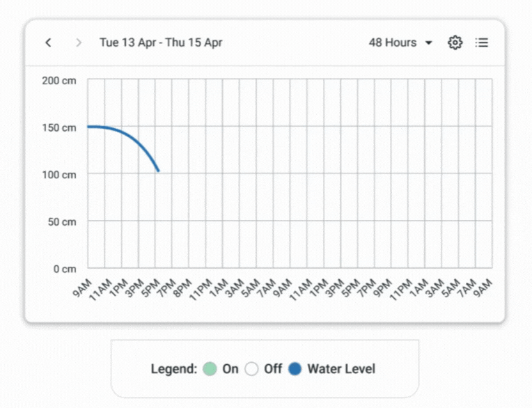The width and height of the screenshot is (532, 408).
Task: Click the Legend: text label
Action: tap(174, 369)
